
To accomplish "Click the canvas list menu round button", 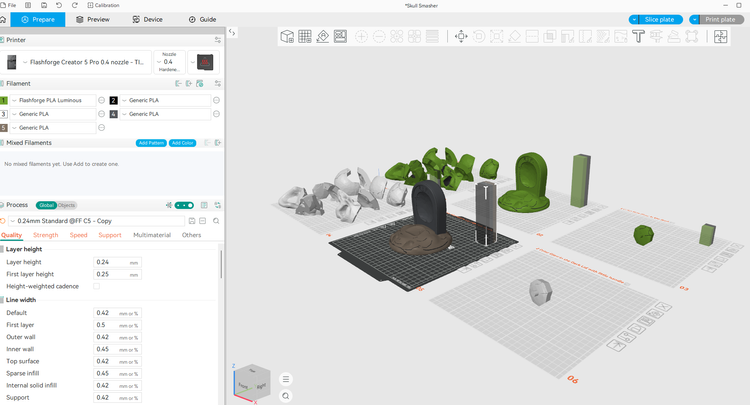I will coord(286,379).
